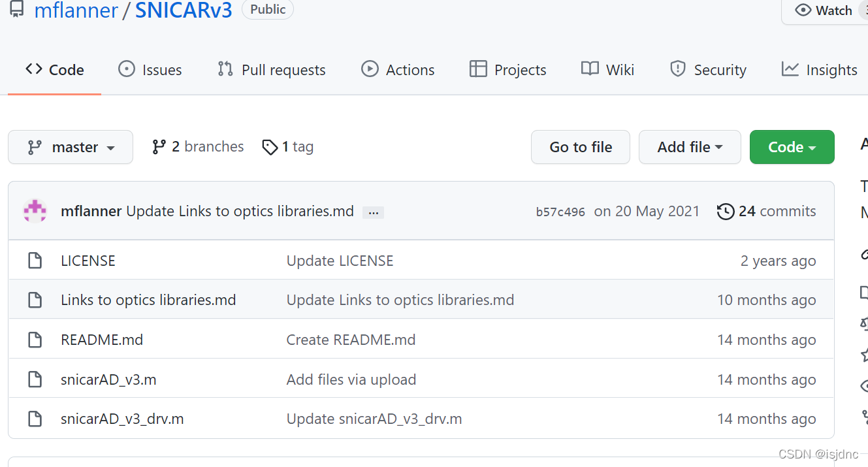Click the Actions play icon
Image resolution: width=868 pixels, height=467 pixels.
[370, 69]
